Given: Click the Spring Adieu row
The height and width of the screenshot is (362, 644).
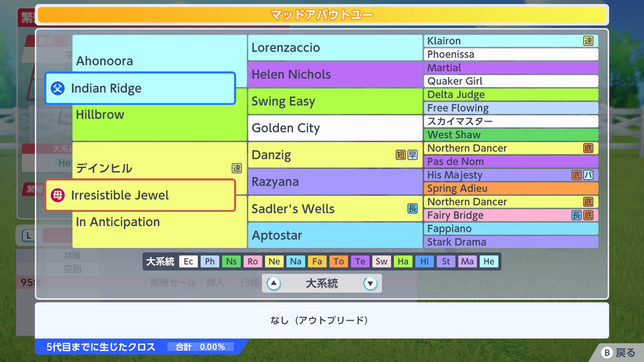Looking at the screenshot, I should (x=511, y=188).
